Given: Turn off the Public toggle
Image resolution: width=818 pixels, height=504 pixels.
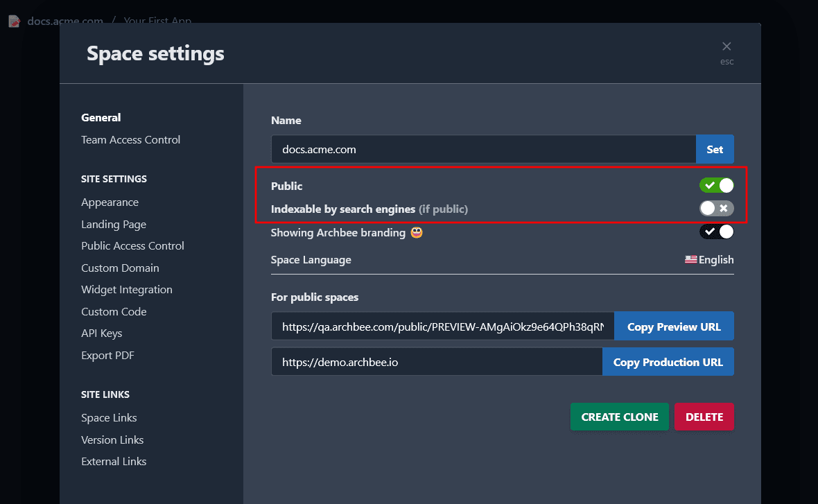Looking at the screenshot, I should point(716,185).
